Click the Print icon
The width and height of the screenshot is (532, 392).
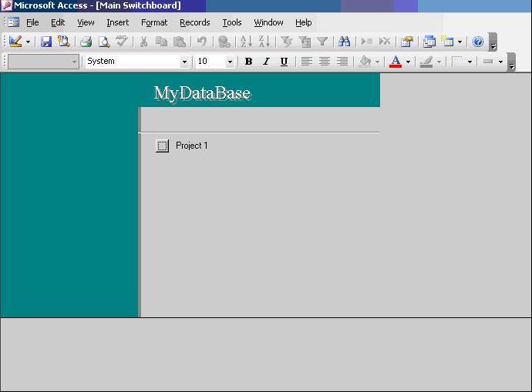tap(86, 42)
